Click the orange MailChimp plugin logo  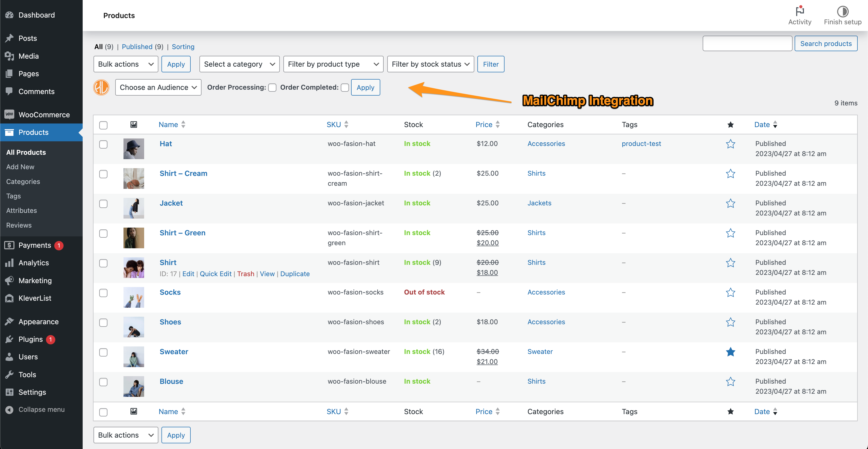click(101, 88)
